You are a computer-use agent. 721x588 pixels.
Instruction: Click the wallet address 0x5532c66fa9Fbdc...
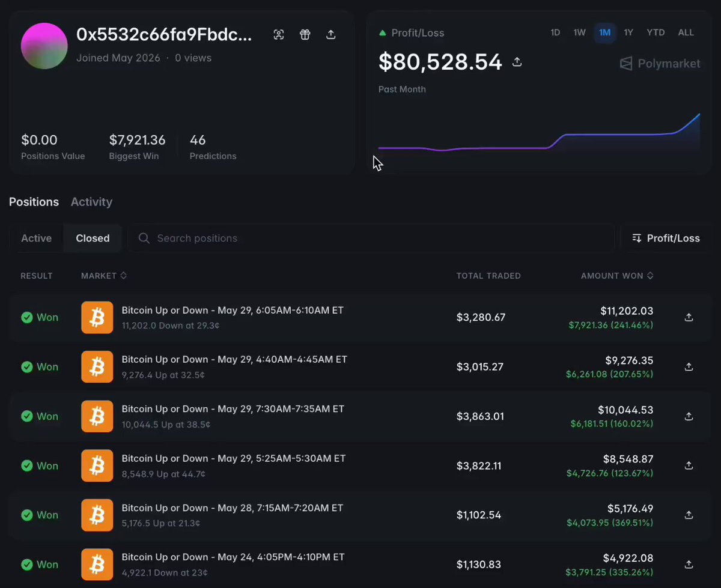164,35
